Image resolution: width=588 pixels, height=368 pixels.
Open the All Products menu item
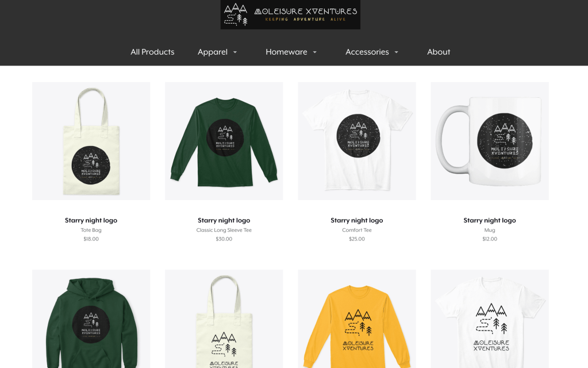click(x=152, y=52)
